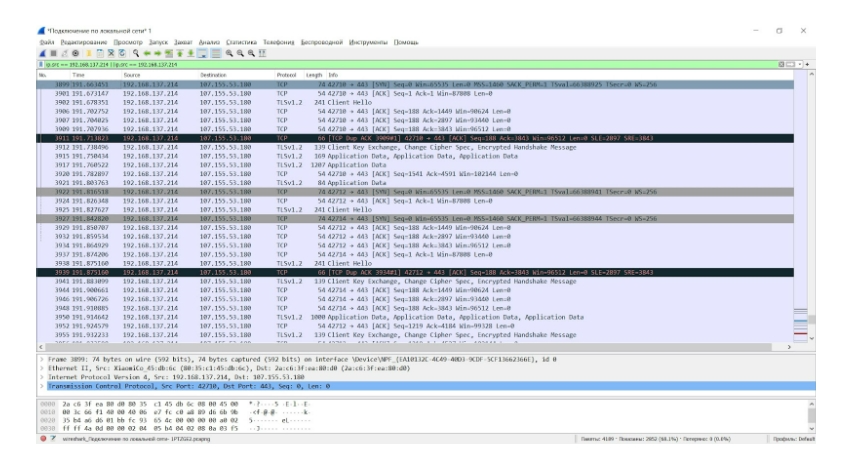Screen dimensions: 851x469
Task: Sort packets by the Length column header
Action: pos(314,75)
